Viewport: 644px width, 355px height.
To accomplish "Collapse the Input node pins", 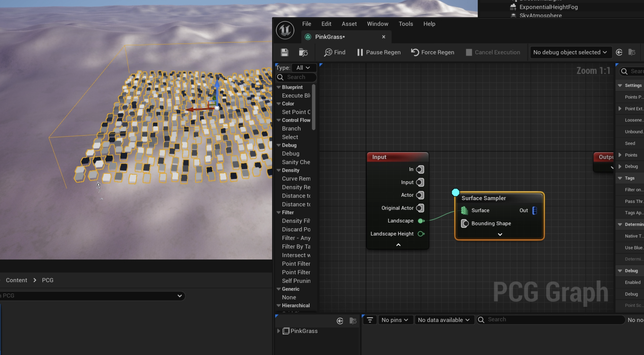I will [x=398, y=245].
